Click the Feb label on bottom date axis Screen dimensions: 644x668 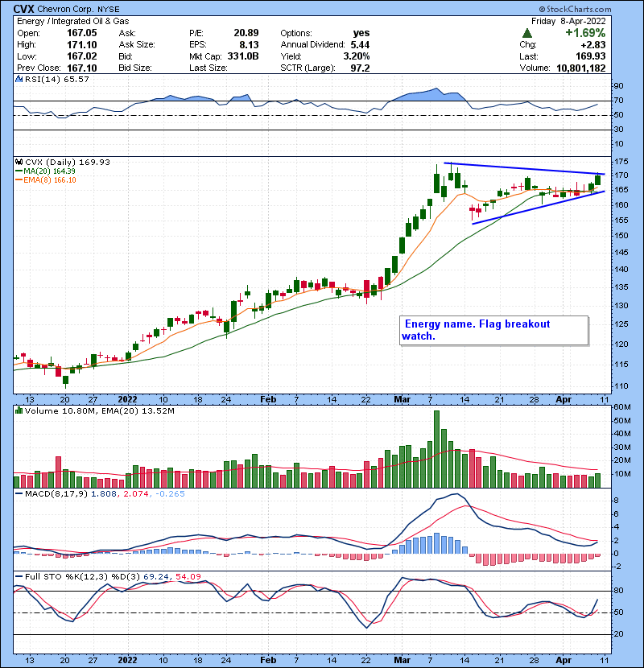pyautogui.click(x=268, y=660)
